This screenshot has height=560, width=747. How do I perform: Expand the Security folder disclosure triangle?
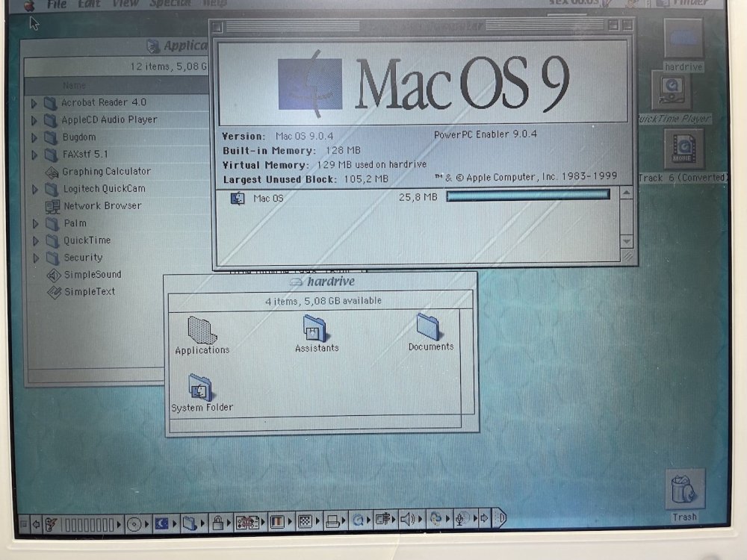[x=36, y=258]
